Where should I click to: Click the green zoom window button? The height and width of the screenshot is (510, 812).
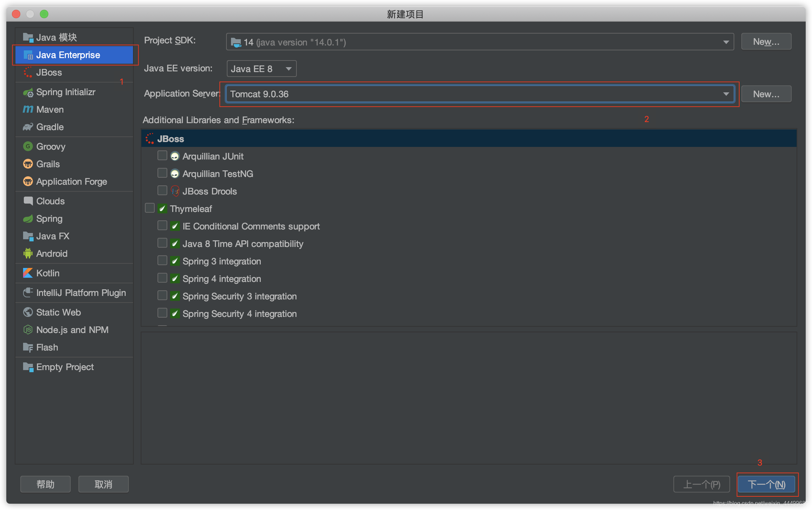(44, 14)
